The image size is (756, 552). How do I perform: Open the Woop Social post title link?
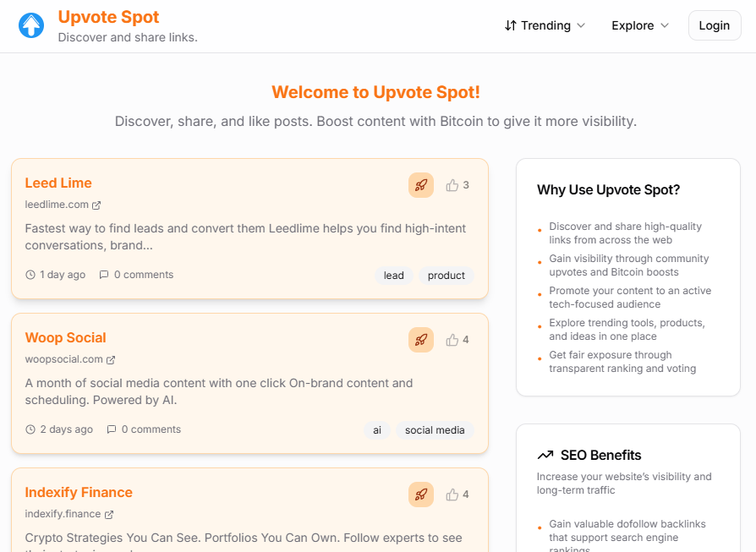(x=65, y=337)
